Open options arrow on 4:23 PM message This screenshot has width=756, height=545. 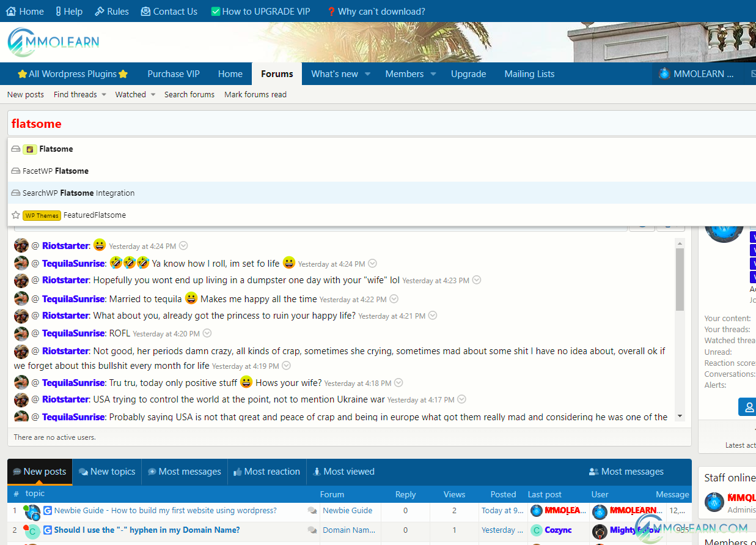tap(477, 280)
